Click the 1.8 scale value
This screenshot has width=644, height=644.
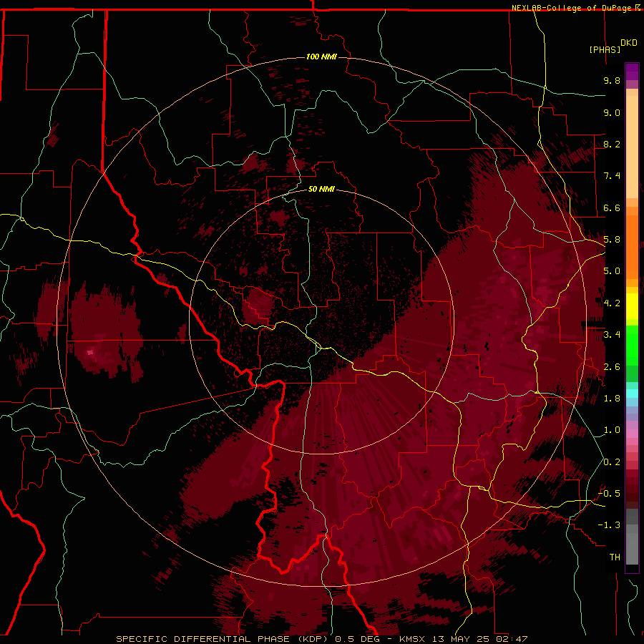612,399
